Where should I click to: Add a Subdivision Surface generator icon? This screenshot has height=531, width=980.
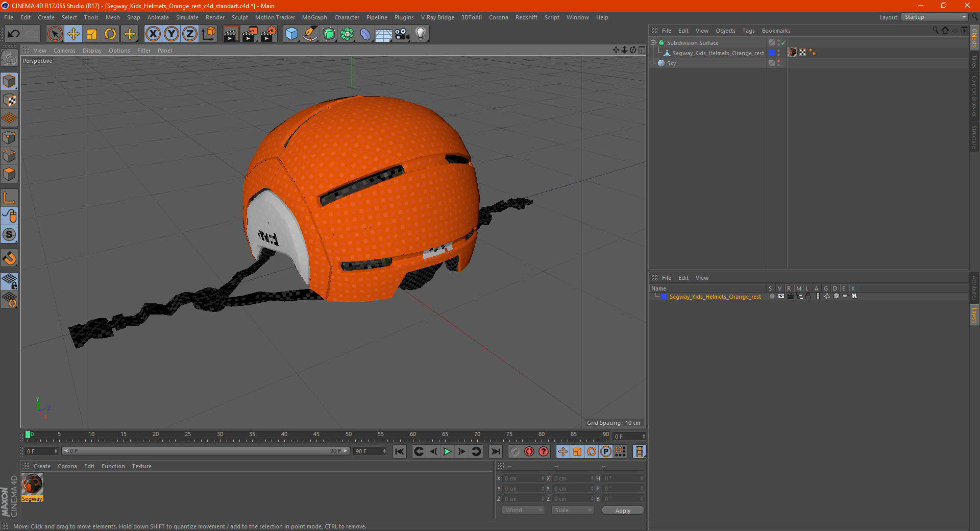(329, 34)
